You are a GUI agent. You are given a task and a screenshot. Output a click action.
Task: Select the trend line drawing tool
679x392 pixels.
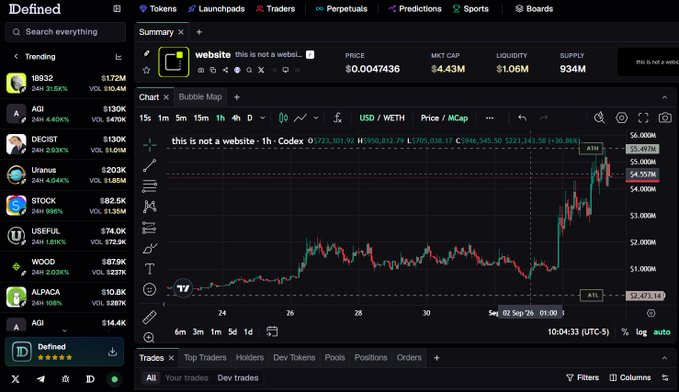(x=150, y=165)
